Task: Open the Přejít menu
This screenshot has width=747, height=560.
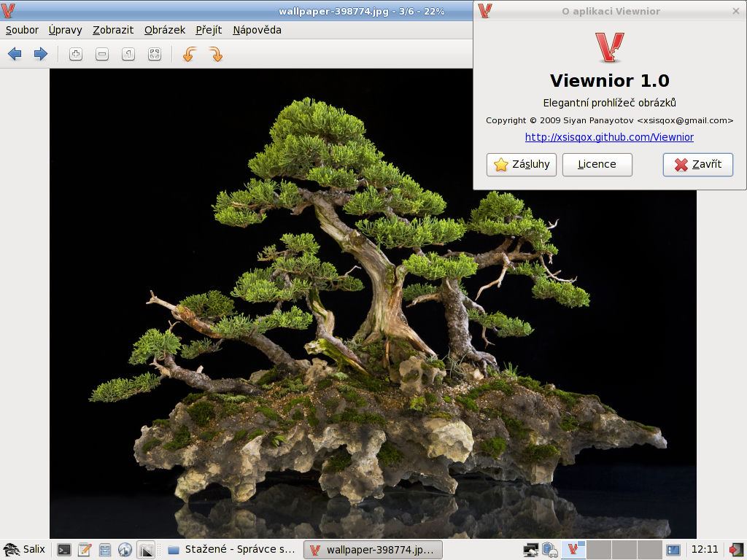Action: [209, 30]
